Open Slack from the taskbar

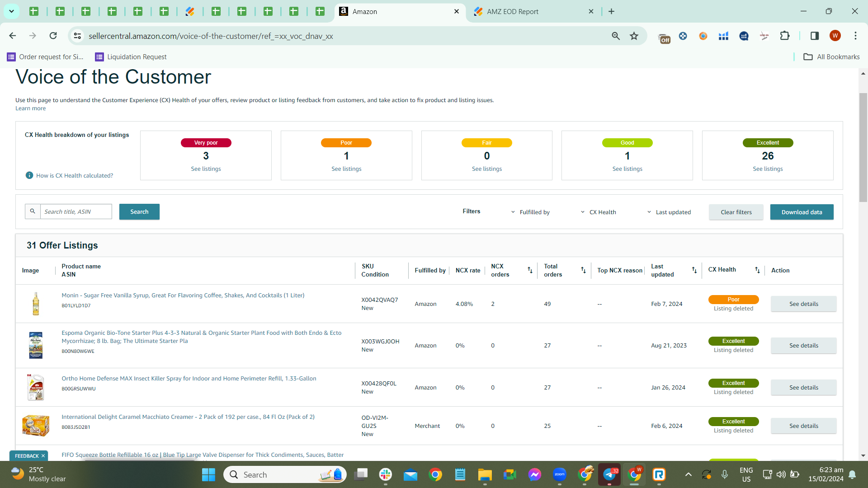click(385, 474)
